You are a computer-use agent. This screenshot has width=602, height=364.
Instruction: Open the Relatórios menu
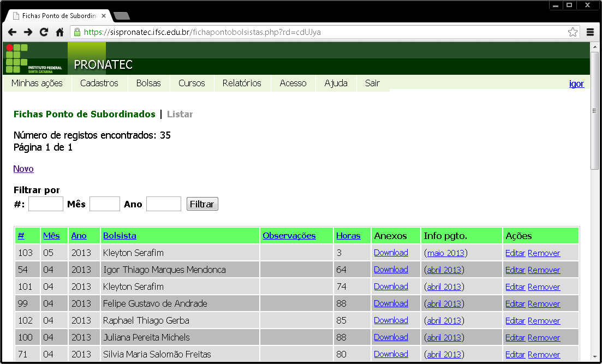click(x=242, y=83)
